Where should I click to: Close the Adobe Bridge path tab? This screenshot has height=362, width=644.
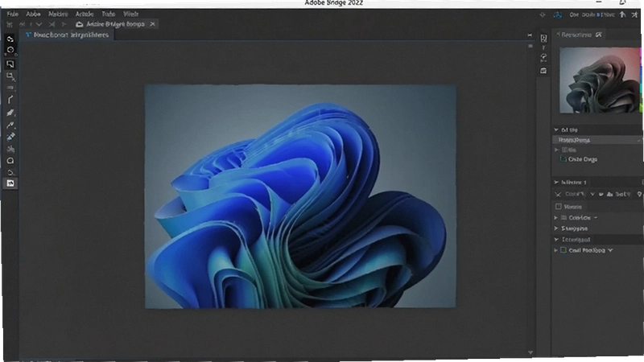pyautogui.click(x=153, y=24)
